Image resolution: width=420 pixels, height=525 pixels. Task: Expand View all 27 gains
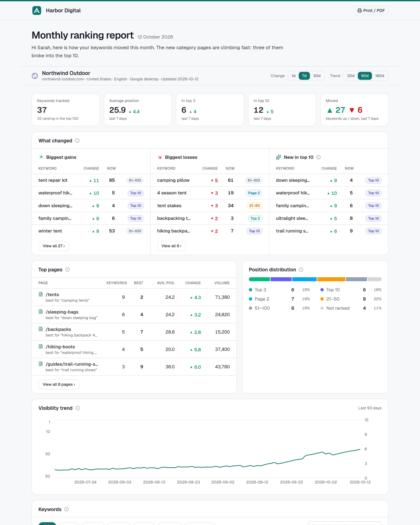pyautogui.click(x=53, y=246)
